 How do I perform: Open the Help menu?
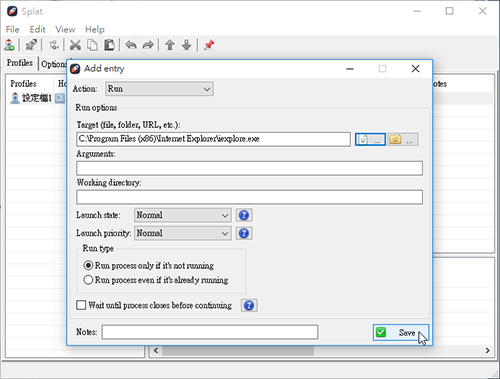(95, 29)
